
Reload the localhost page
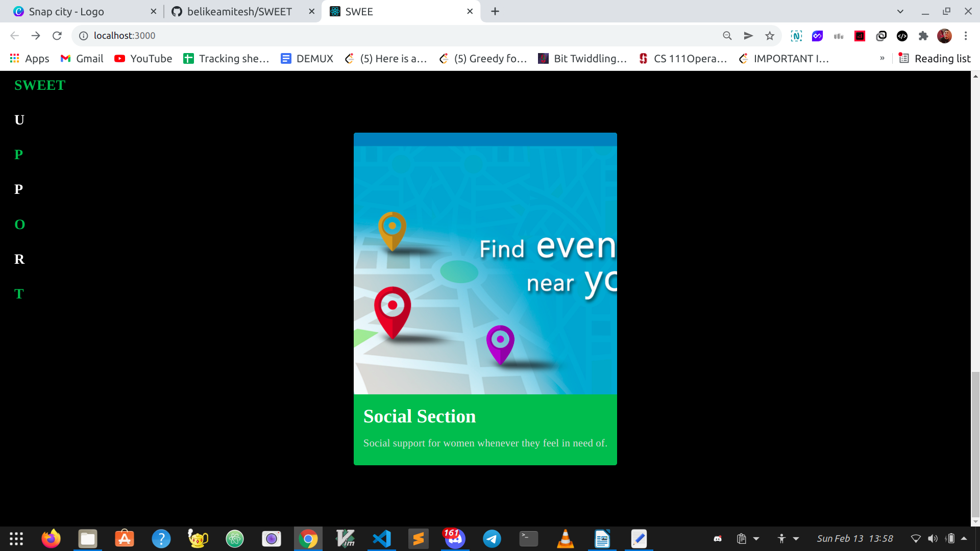point(57,36)
